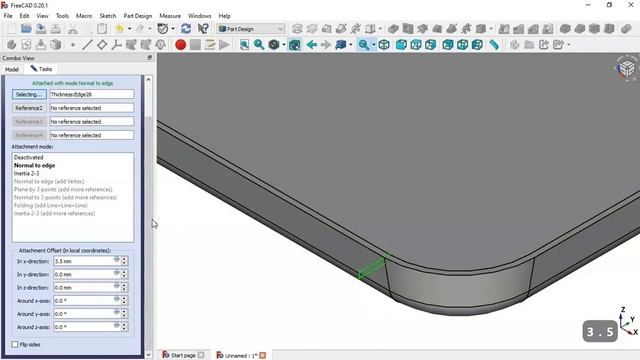Select Normal to edge attachment mode
This screenshot has width=640, height=360.
34,165
